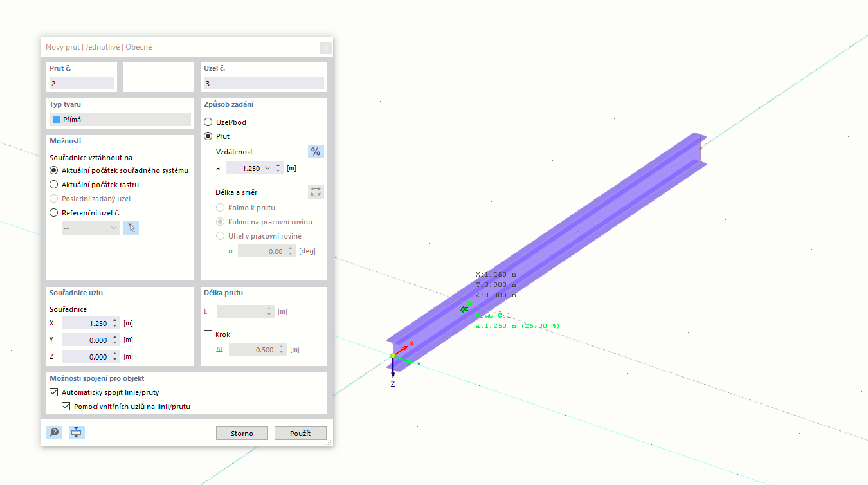Choose Aktuální počátek souřadného systému
The height and width of the screenshot is (485, 868).
click(x=54, y=170)
